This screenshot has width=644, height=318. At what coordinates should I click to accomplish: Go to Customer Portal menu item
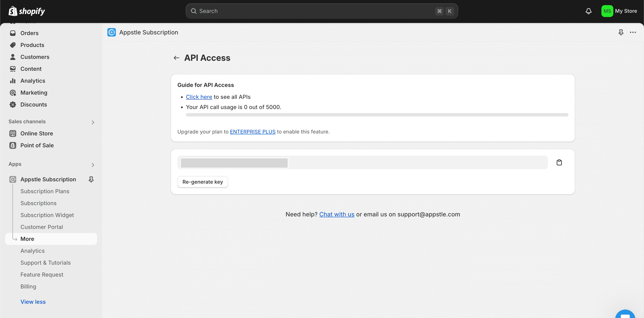pos(42,227)
